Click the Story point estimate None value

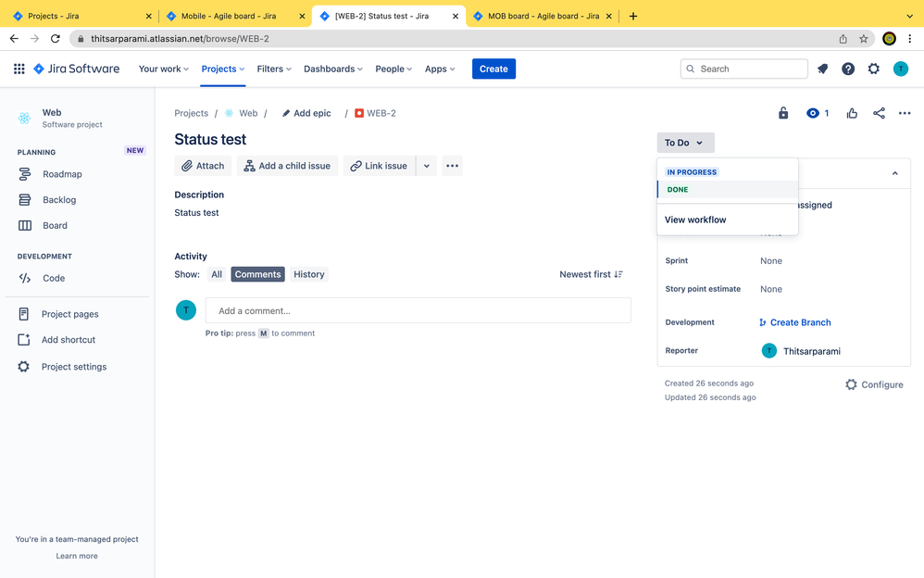771,289
